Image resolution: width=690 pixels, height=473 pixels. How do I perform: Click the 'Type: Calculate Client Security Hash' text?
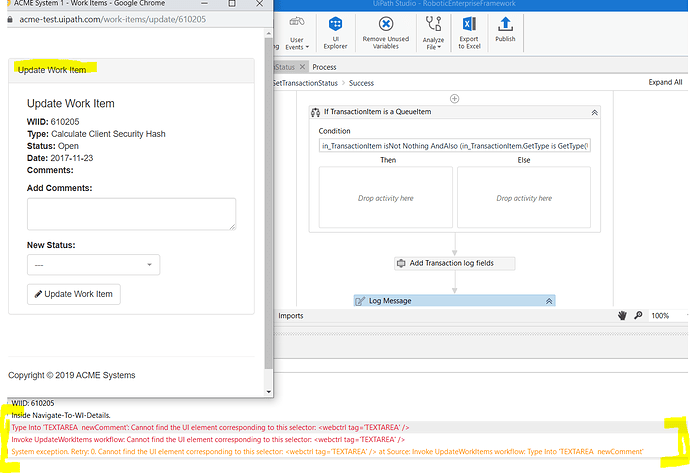pyautogui.click(x=96, y=134)
